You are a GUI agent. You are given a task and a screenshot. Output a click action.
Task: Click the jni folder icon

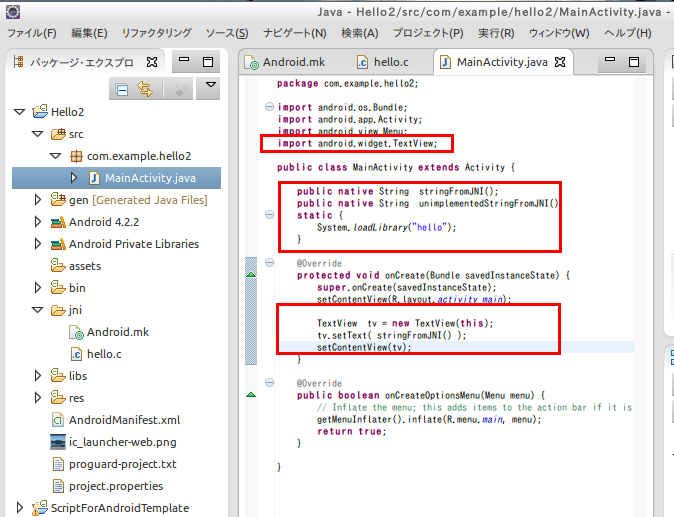click(x=58, y=310)
